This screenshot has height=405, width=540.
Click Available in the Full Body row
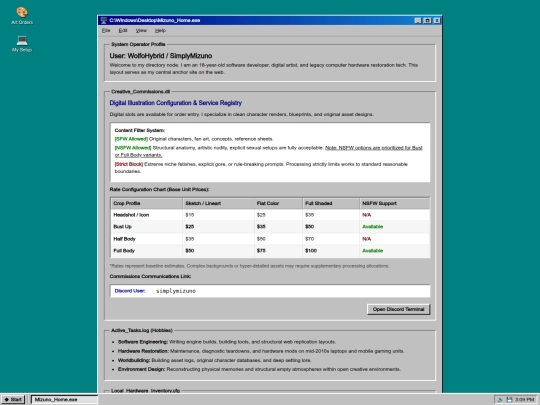point(372,251)
